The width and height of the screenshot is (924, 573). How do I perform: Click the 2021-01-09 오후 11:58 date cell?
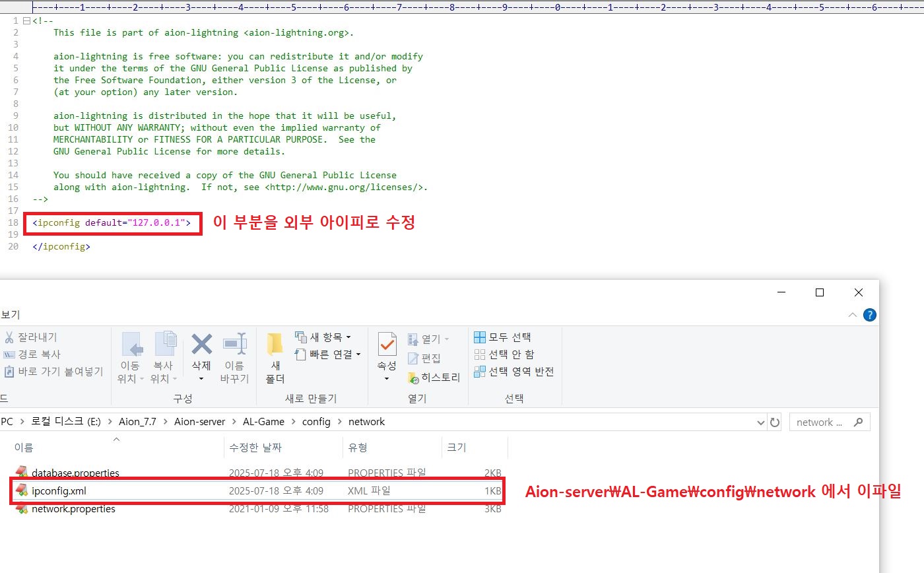[x=279, y=509]
